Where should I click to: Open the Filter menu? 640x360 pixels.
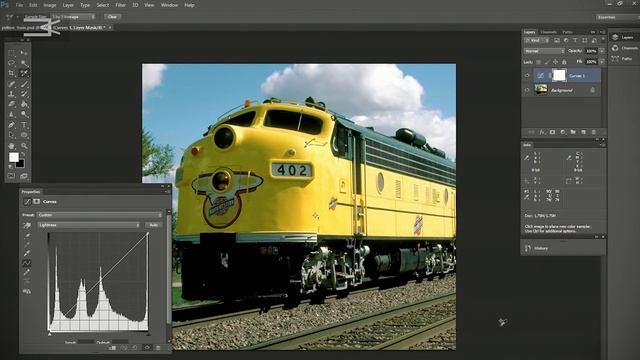(120, 5)
